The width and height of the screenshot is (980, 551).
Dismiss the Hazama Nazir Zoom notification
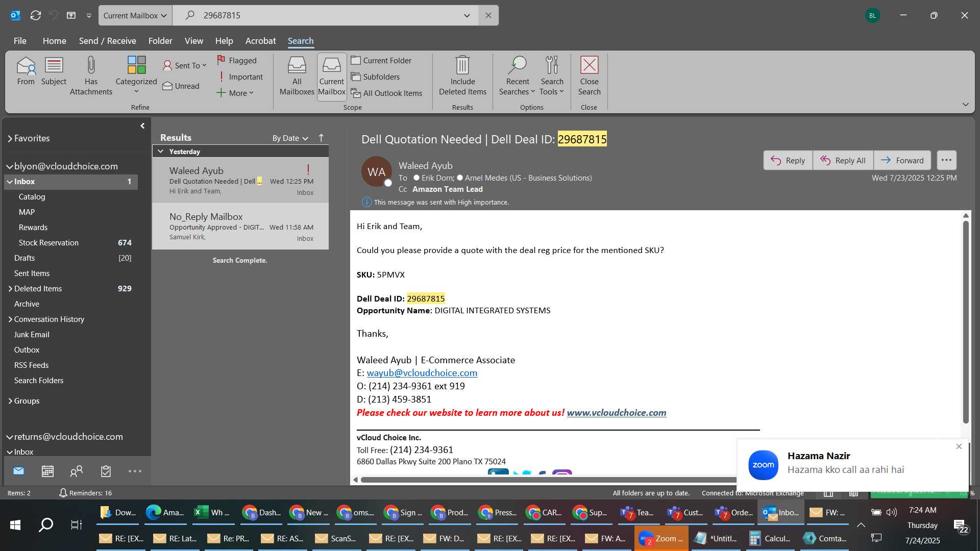pyautogui.click(x=959, y=446)
